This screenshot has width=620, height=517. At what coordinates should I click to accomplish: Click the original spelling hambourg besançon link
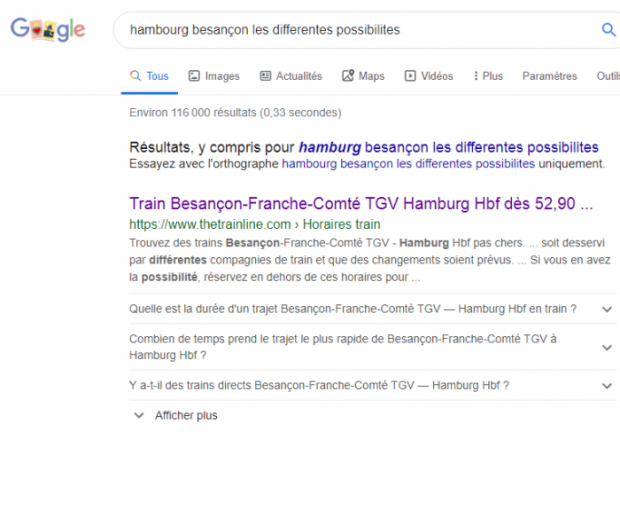408,164
